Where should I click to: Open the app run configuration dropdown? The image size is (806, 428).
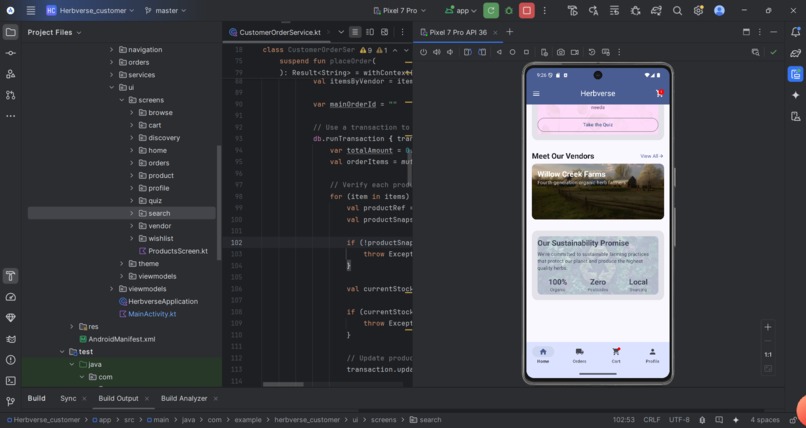coord(461,10)
